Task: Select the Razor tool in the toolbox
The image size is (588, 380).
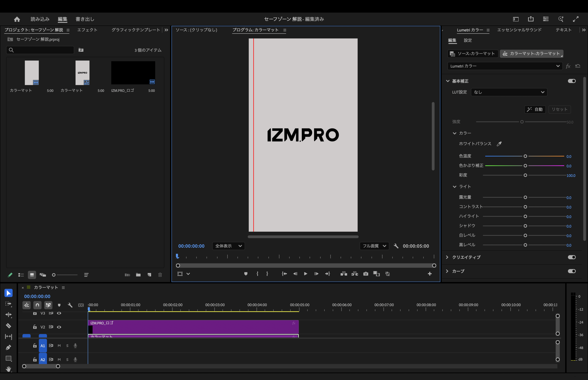Action: 8,326
